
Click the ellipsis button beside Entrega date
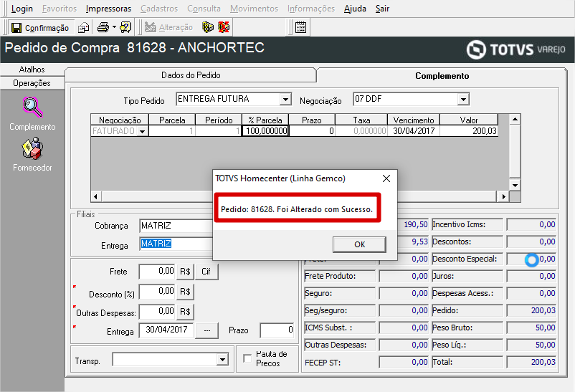[206, 330]
